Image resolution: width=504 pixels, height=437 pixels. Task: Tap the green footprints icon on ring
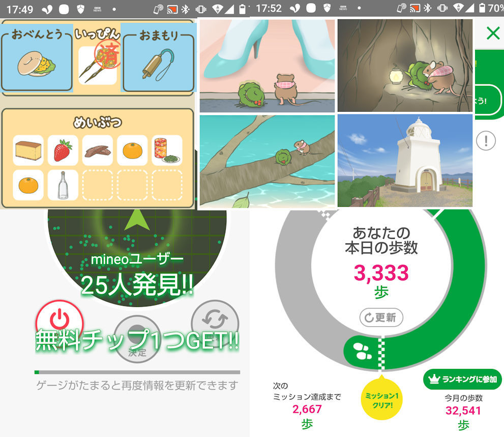(362, 351)
